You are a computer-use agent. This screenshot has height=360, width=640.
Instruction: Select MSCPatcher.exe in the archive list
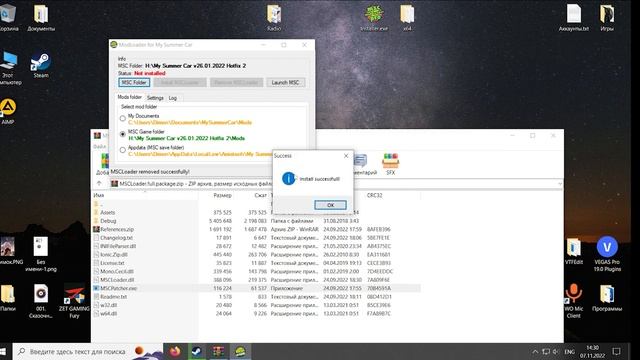coord(118,288)
